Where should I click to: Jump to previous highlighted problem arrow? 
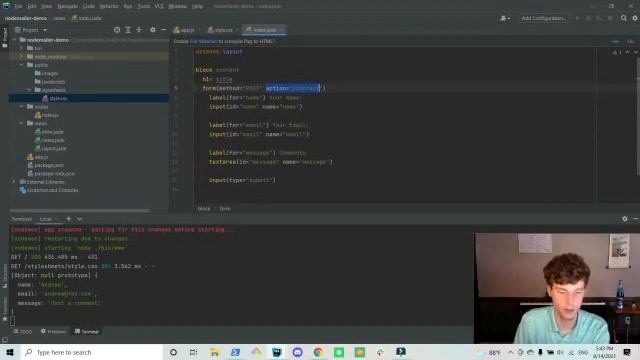(628, 52)
